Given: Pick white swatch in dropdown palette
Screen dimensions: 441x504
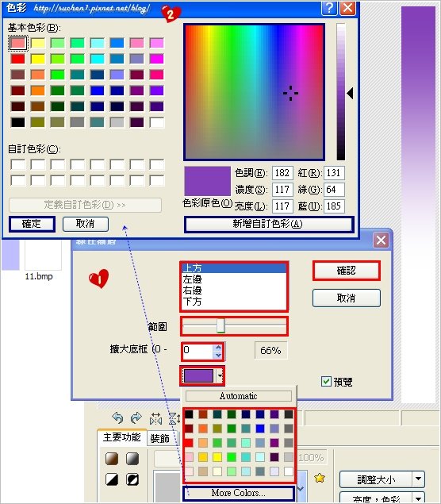Looking at the screenshot, I should 289,471.
